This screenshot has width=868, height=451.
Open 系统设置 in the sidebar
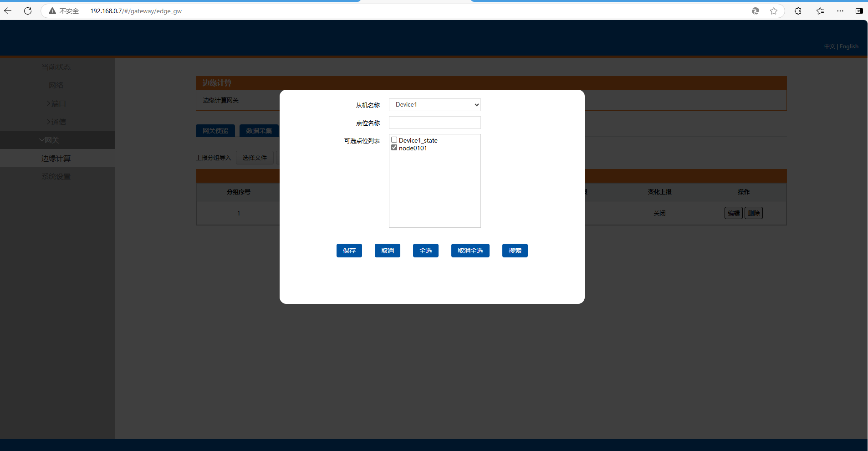[56, 176]
